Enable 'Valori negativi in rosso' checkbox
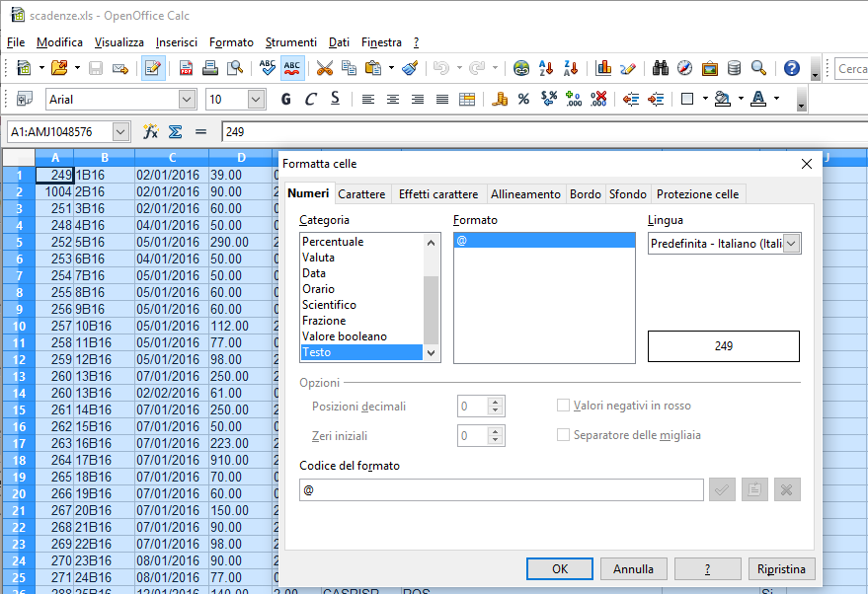 click(x=563, y=406)
